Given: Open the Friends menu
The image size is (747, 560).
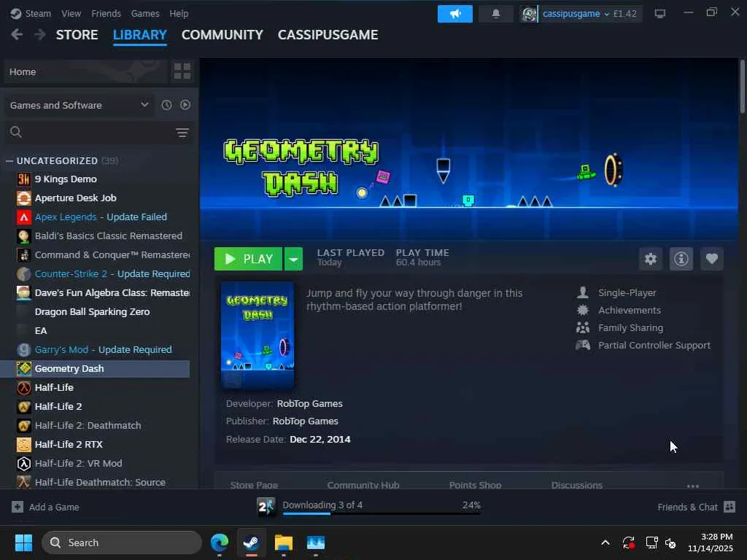Looking at the screenshot, I should pyautogui.click(x=107, y=14).
